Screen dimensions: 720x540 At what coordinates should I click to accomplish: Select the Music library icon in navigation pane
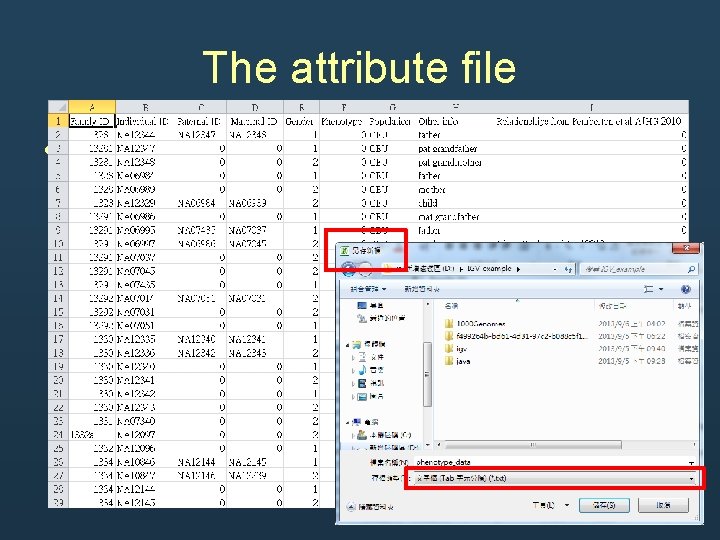coord(362,370)
